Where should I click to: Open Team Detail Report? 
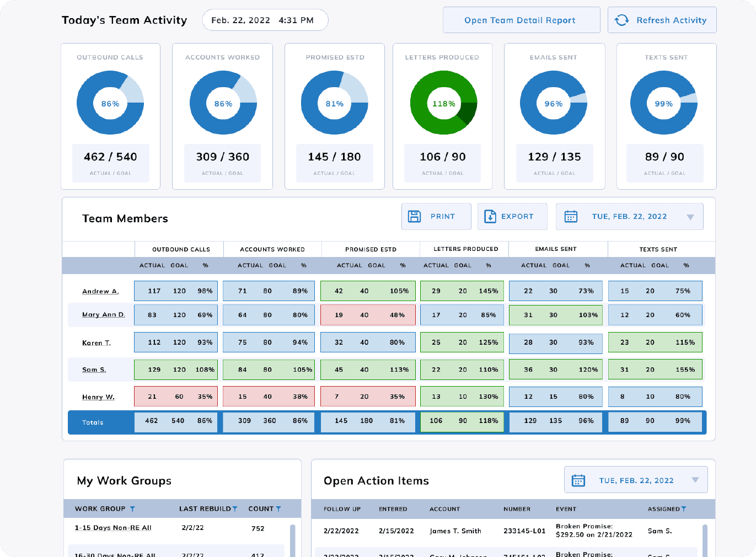(521, 19)
